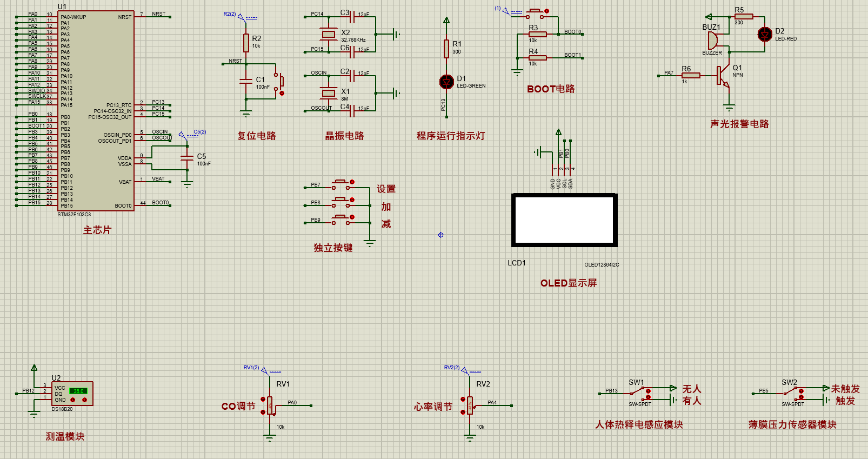Click the 复位电路 label

(257, 136)
